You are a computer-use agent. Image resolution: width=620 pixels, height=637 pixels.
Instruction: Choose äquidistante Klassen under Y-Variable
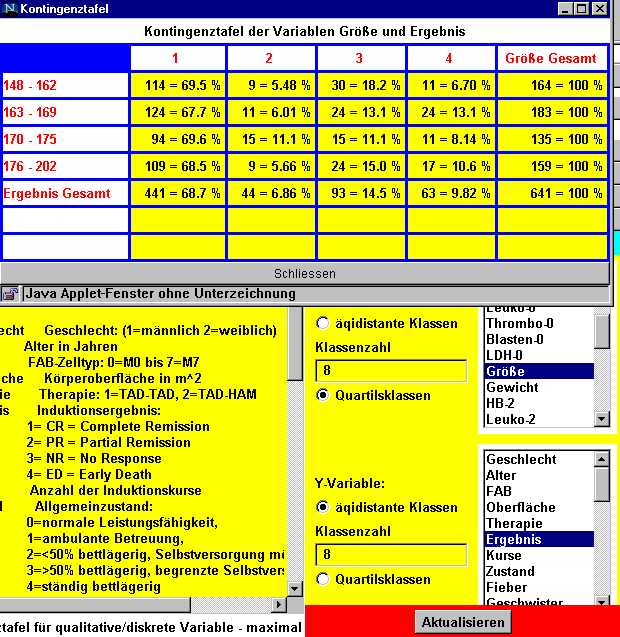click(x=323, y=507)
